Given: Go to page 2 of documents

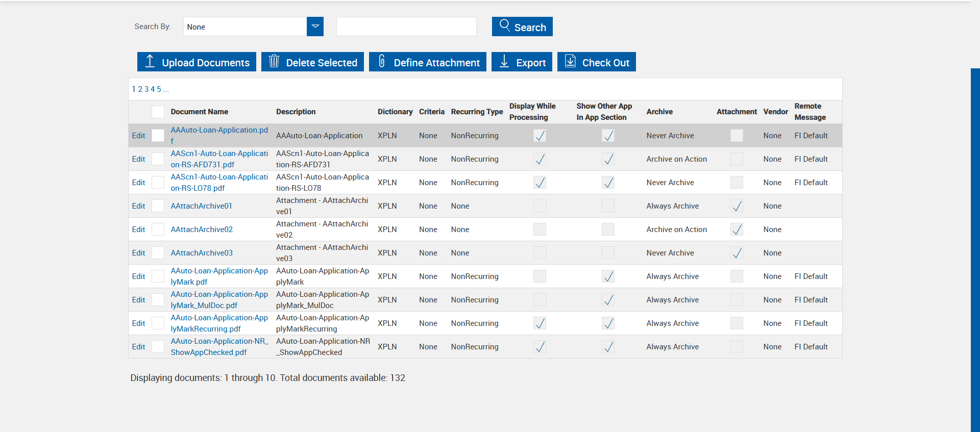Looking at the screenshot, I should [140, 89].
